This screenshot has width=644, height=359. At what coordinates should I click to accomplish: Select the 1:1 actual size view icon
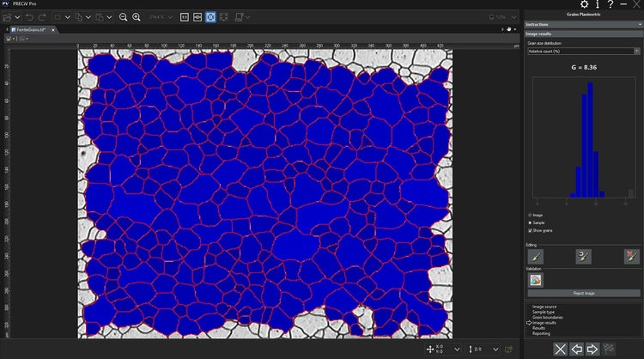[x=185, y=16]
